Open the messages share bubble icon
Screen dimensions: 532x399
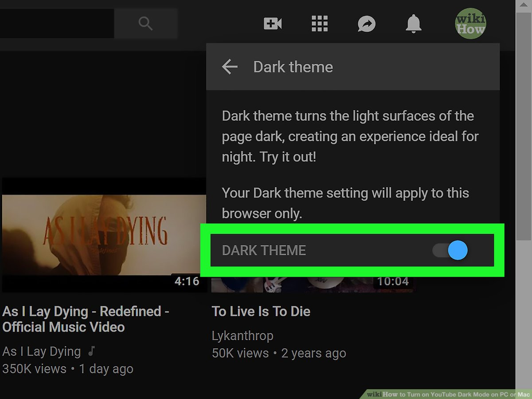(367, 24)
